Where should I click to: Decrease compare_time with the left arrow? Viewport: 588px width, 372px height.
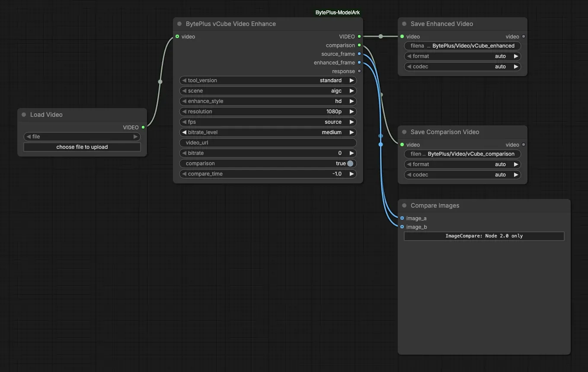(x=184, y=174)
